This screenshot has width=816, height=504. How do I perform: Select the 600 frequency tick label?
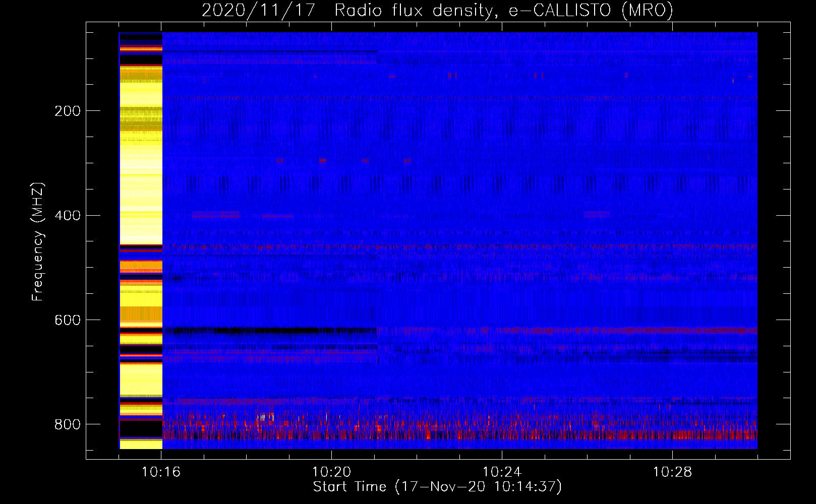pos(67,321)
